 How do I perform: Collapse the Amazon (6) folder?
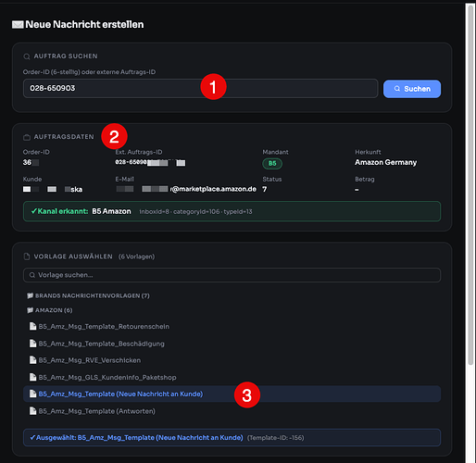click(x=50, y=310)
